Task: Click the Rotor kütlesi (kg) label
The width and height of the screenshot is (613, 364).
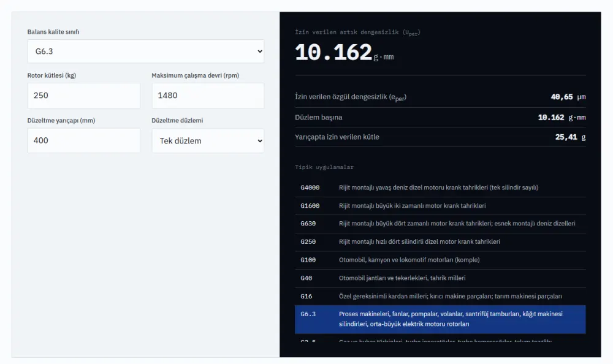Action: coord(51,75)
